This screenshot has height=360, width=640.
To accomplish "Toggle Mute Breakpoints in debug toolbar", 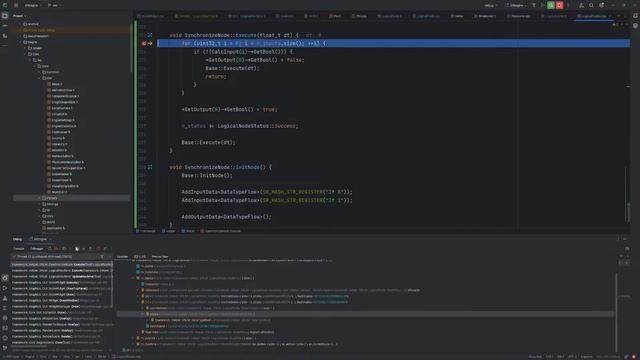I will (x=105, y=249).
